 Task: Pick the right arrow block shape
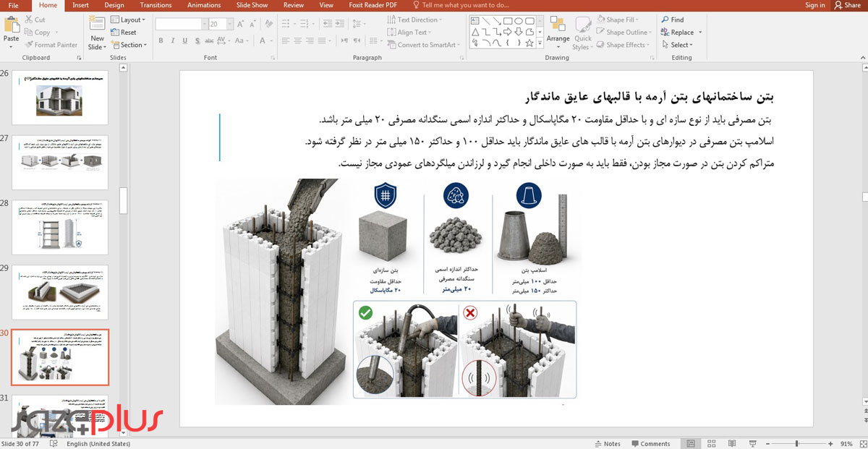tap(508, 32)
